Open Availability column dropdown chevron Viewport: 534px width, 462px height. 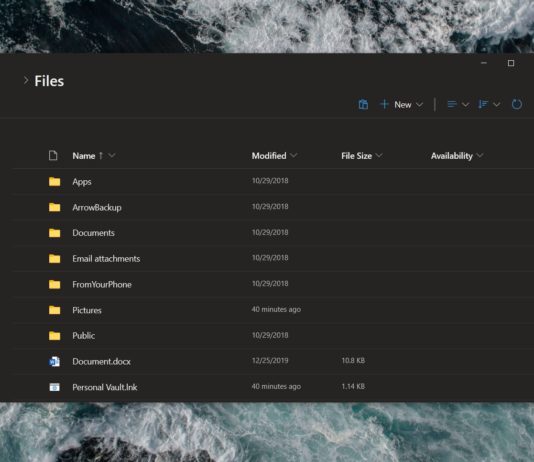click(x=480, y=156)
